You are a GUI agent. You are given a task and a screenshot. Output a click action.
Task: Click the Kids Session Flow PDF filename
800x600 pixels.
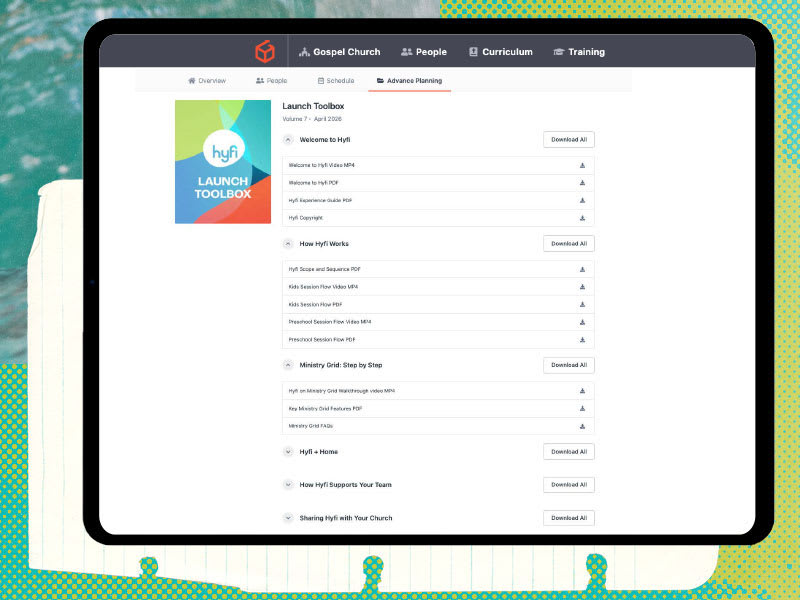click(x=315, y=305)
